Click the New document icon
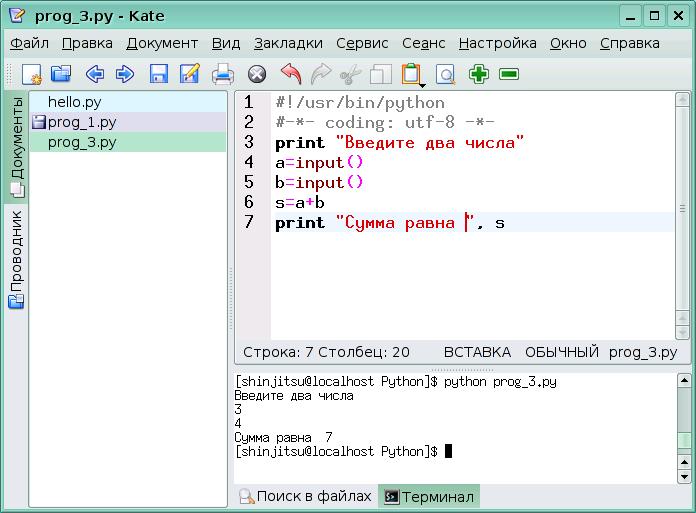The height and width of the screenshot is (513, 696). (32, 74)
